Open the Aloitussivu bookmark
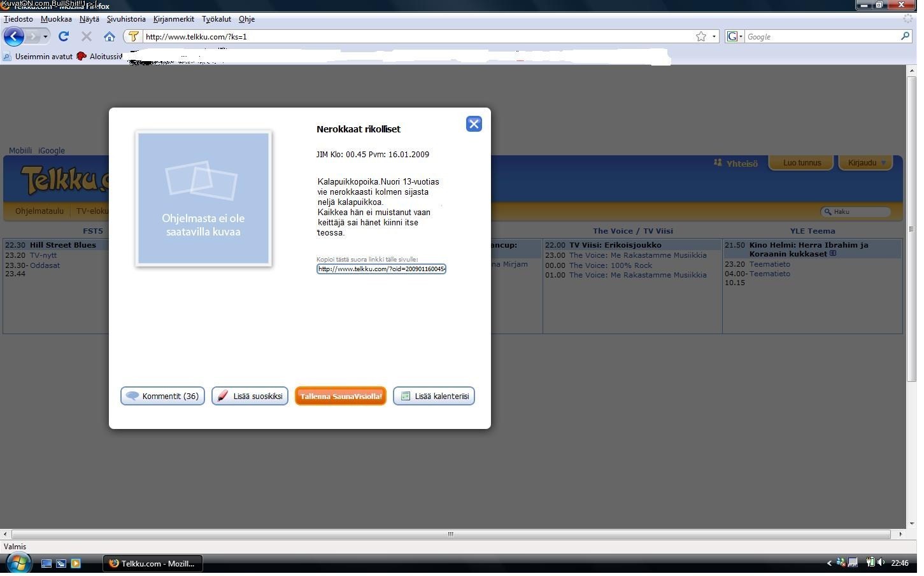Image resolution: width=924 pixels, height=576 pixels. [99, 57]
